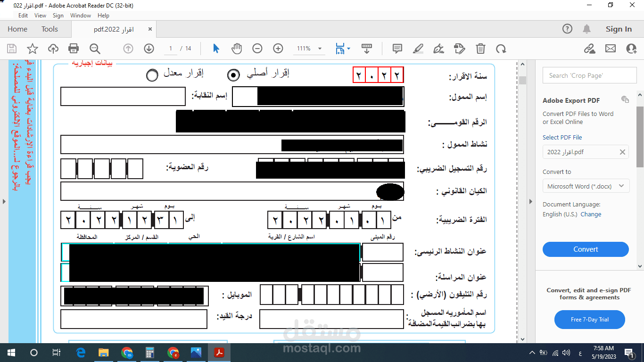Delete with the trash icon
Screen dimensions: 644x362
pos(480,49)
